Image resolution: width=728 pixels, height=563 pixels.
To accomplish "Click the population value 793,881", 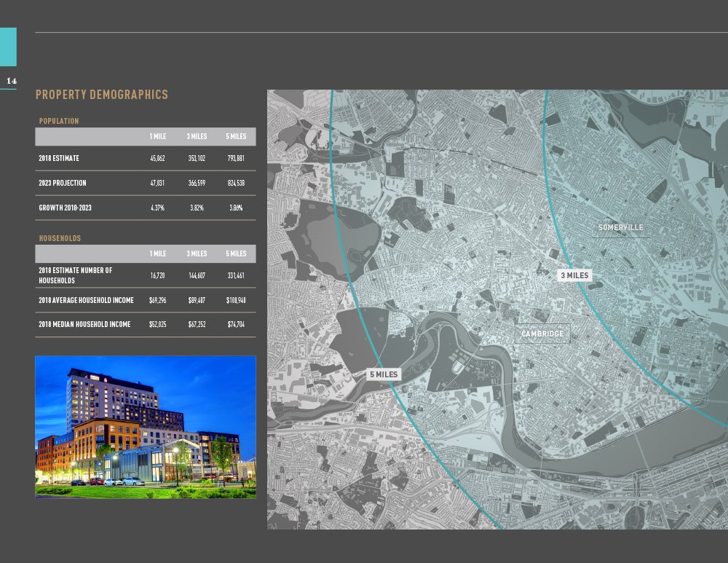I will [x=236, y=158].
